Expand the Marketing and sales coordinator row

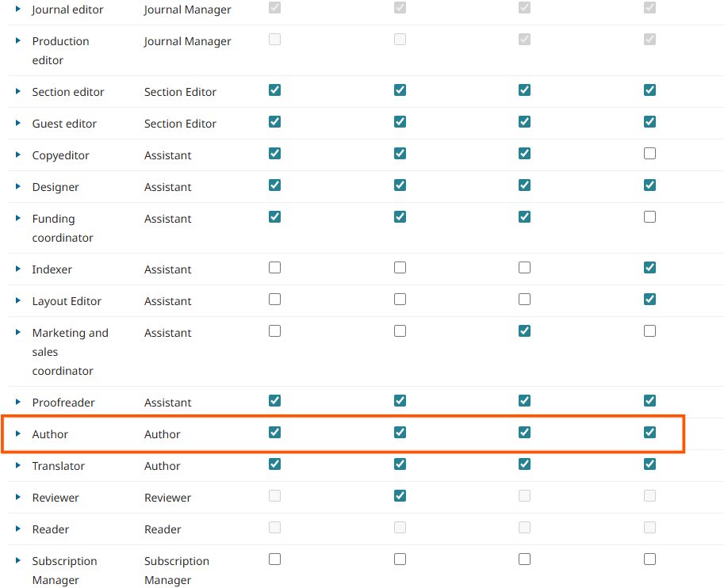tap(18, 332)
